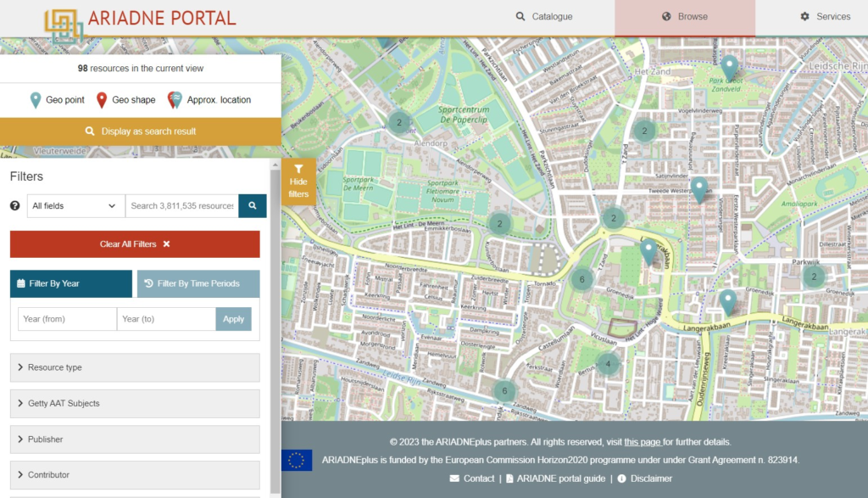Image resolution: width=868 pixels, height=498 pixels.
Task: Switch to Filter By Time Periods
Action: click(x=198, y=283)
